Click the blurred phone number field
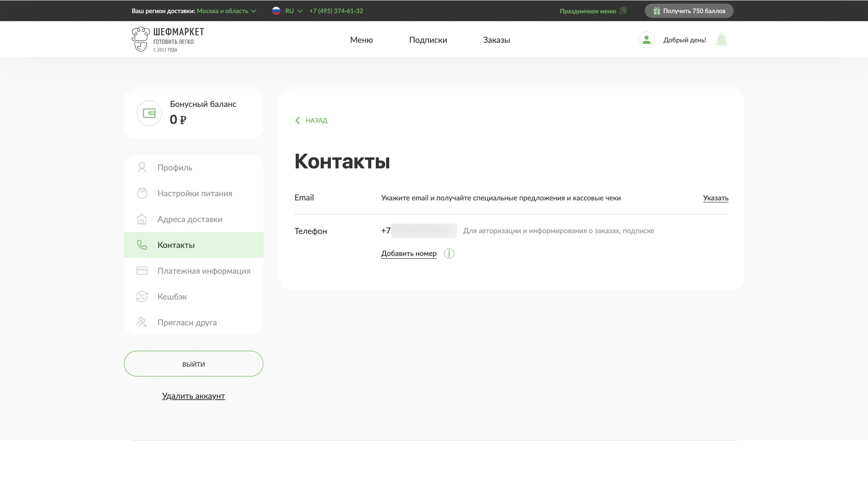This screenshot has width=868, height=488. point(423,231)
